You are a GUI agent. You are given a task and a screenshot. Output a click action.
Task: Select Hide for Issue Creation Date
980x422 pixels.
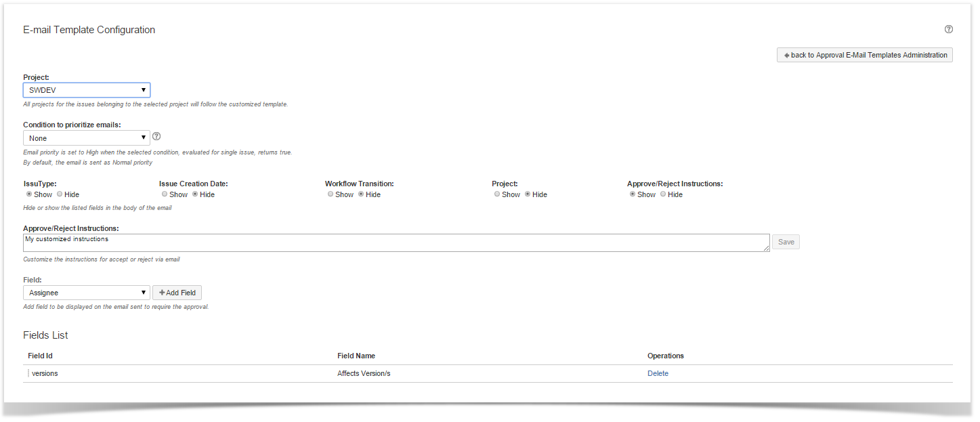click(x=195, y=194)
